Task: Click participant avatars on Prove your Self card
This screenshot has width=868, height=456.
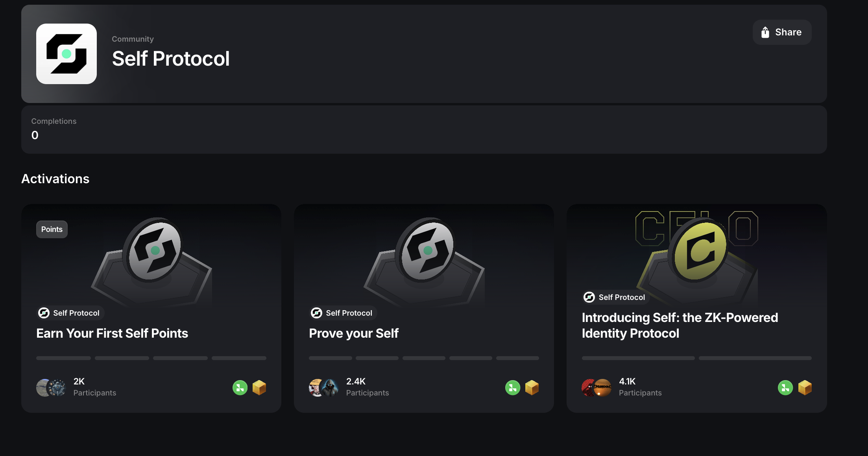Action: tap(324, 388)
